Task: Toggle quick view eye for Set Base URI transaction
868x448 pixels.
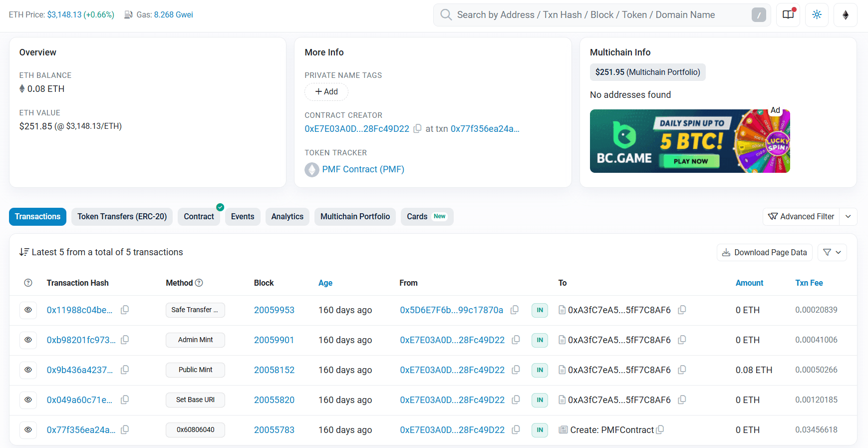Action: (x=28, y=400)
